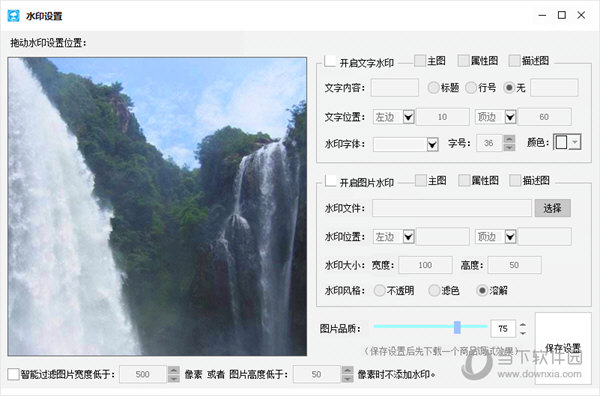The height and width of the screenshot is (396, 600).
Task: Click the width threshold field 500
Action: [143, 374]
